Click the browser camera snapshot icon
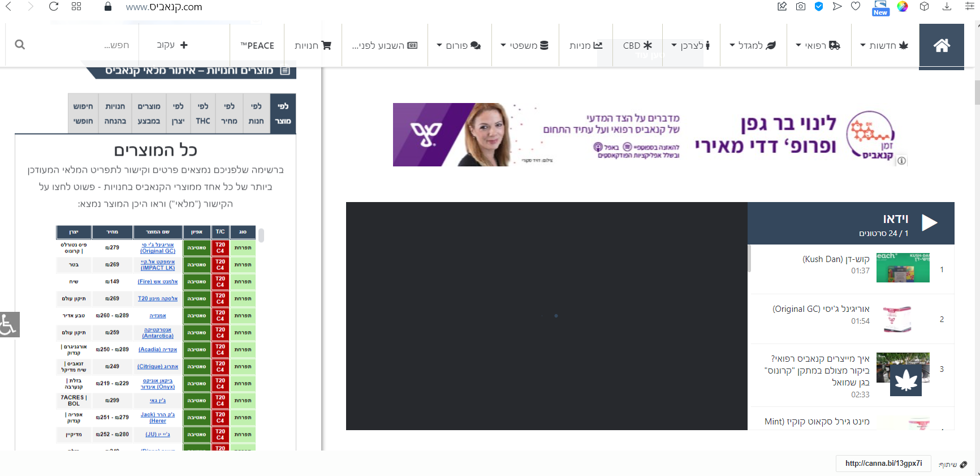Viewport: 980px width, 476px height. click(x=801, y=7)
